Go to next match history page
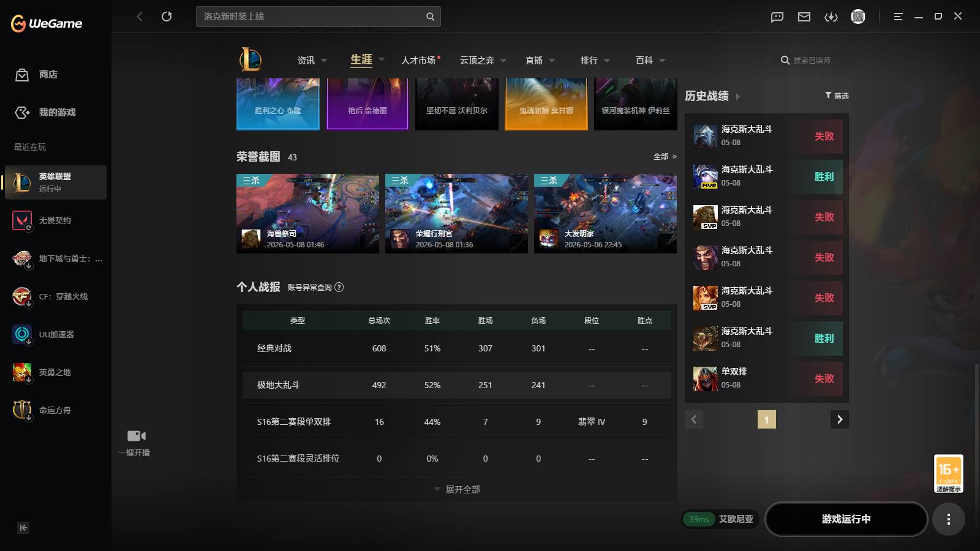 pos(840,419)
